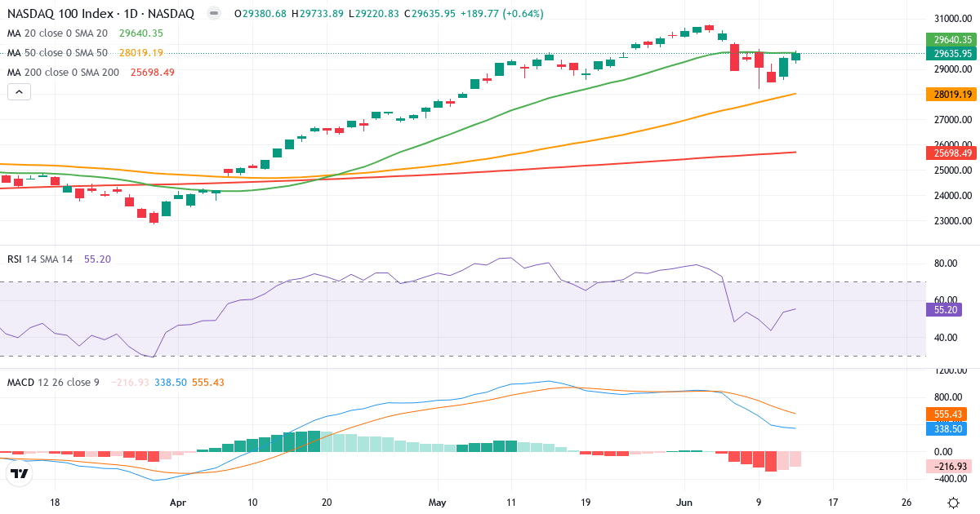Click the low value L29220.83
Viewport: 980px width, 514px height.
pyautogui.click(x=373, y=14)
